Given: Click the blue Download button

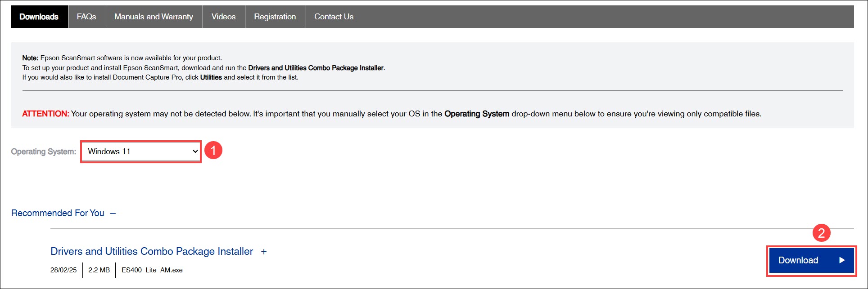Looking at the screenshot, I should (811, 260).
